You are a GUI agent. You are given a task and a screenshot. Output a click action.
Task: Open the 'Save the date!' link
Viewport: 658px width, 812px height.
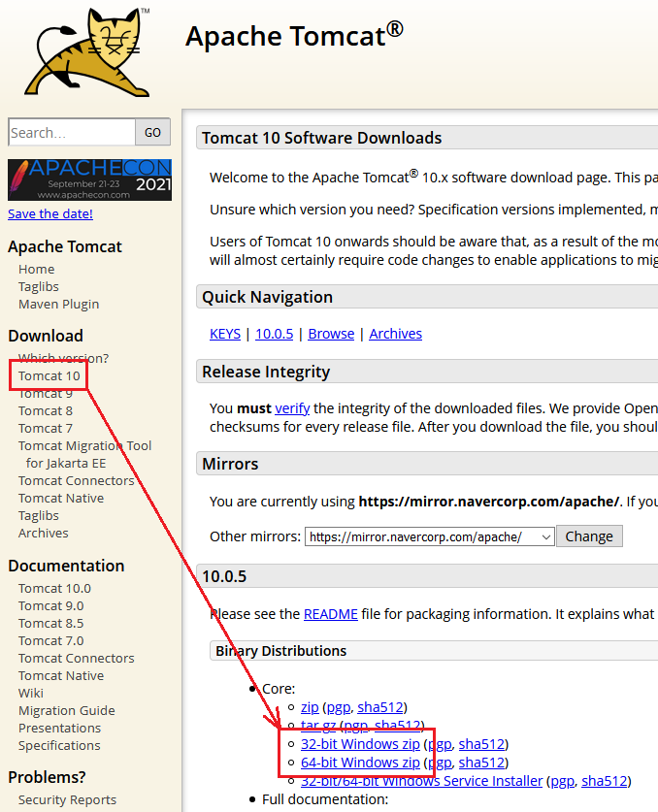tap(50, 213)
